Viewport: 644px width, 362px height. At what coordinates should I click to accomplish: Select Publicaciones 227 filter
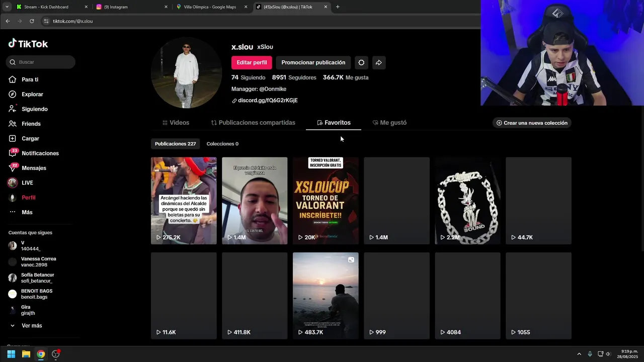click(x=175, y=144)
